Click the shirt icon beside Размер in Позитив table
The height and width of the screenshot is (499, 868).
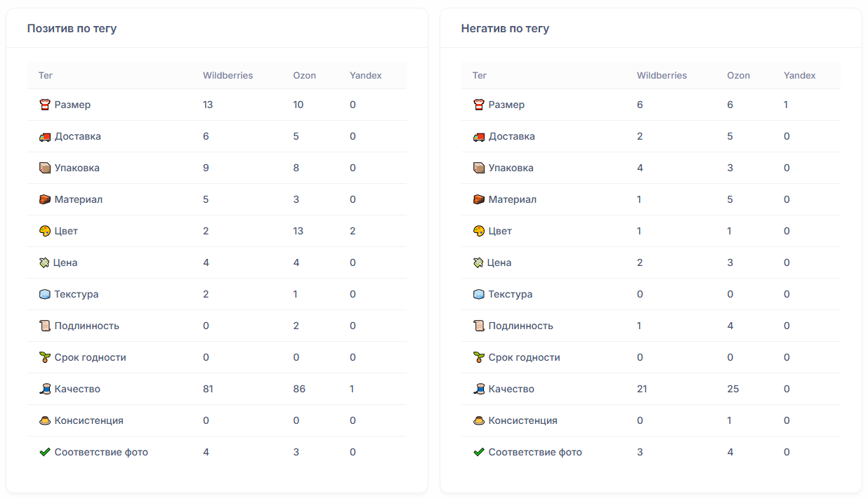pos(45,105)
